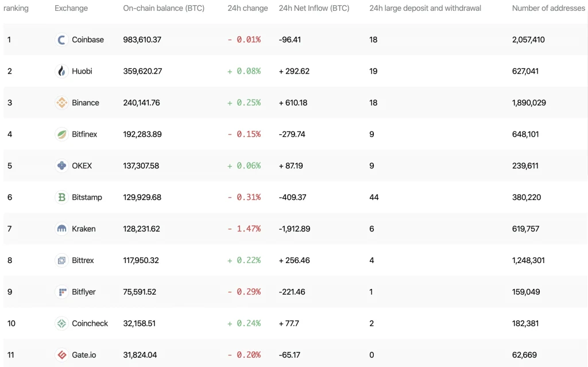
Task: Click the Gate.io red logo icon
Action: pyautogui.click(x=61, y=355)
